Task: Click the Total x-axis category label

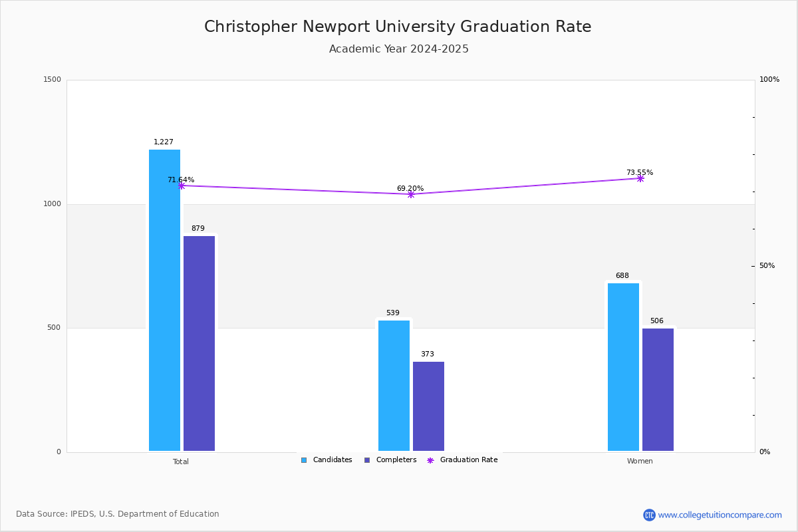Action: point(181,462)
